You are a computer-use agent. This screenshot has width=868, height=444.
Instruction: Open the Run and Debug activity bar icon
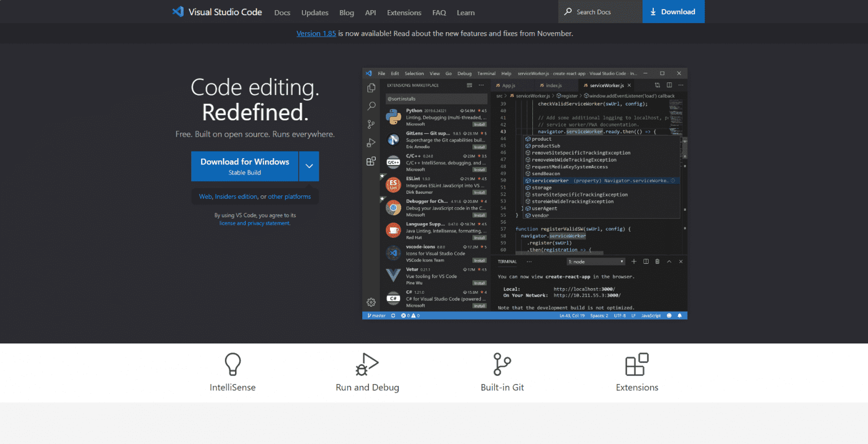coord(370,142)
